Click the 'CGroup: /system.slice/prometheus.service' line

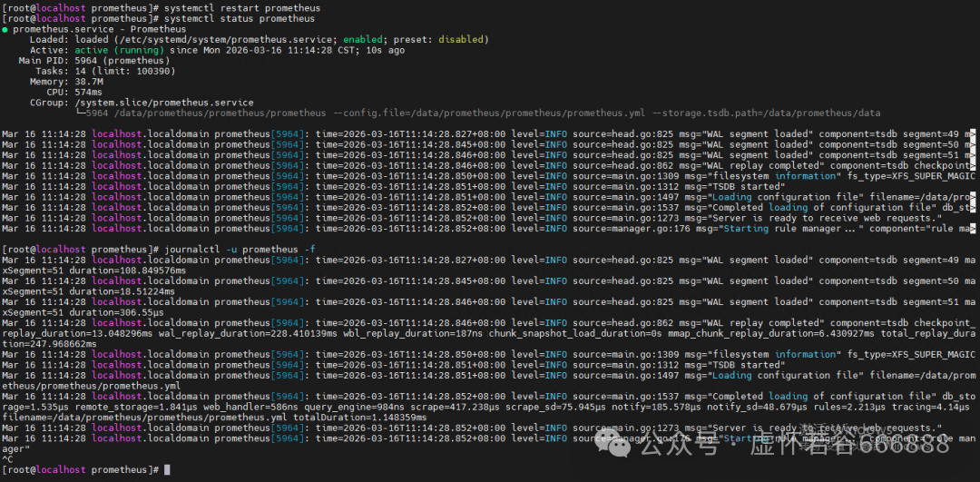142,103
